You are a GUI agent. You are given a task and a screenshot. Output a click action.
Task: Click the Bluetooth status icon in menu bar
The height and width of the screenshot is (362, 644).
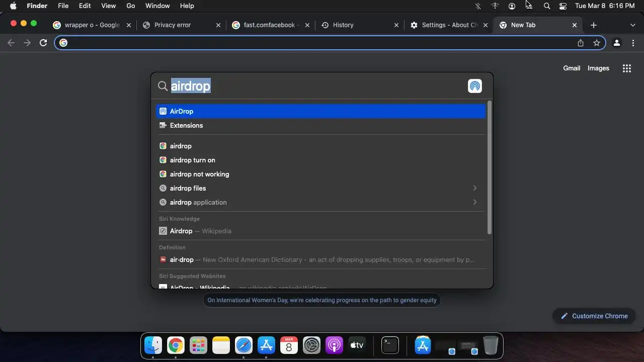pos(478,6)
